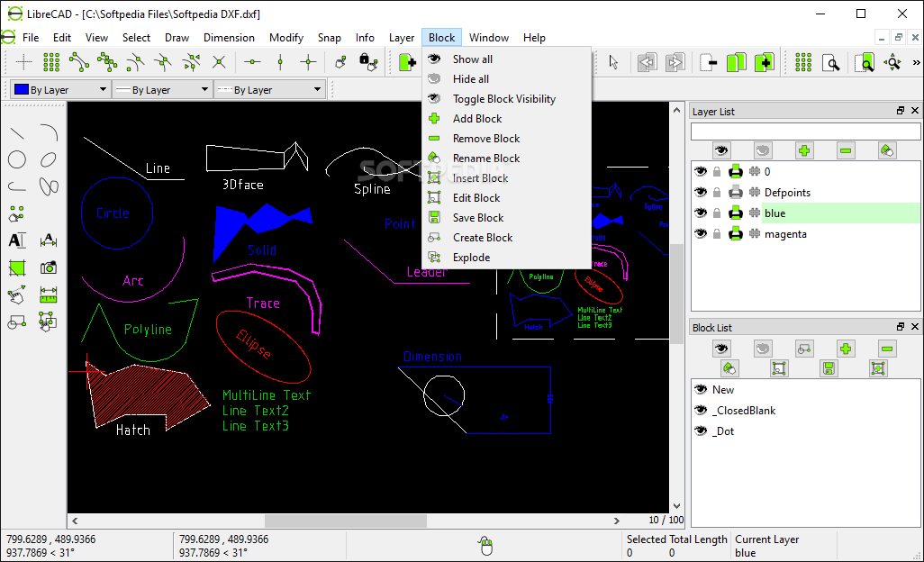Image resolution: width=924 pixels, height=562 pixels.
Task: Choose Create Block from the menu
Action: coord(506,238)
